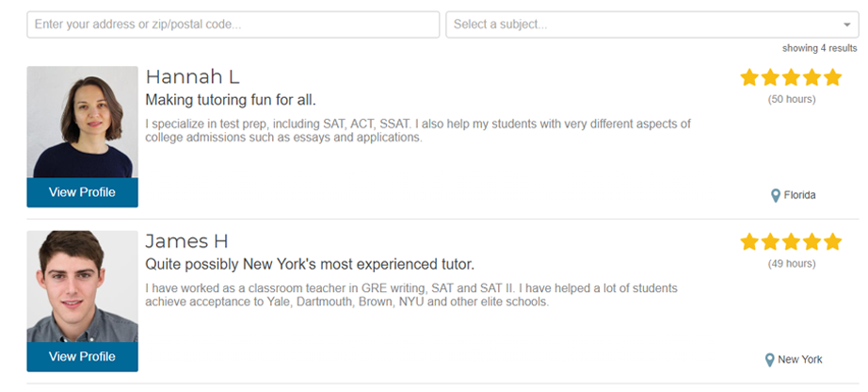Viewport: 868px width, 392px height.
Task: Click the New York location pin icon
Action: (x=769, y=360)
